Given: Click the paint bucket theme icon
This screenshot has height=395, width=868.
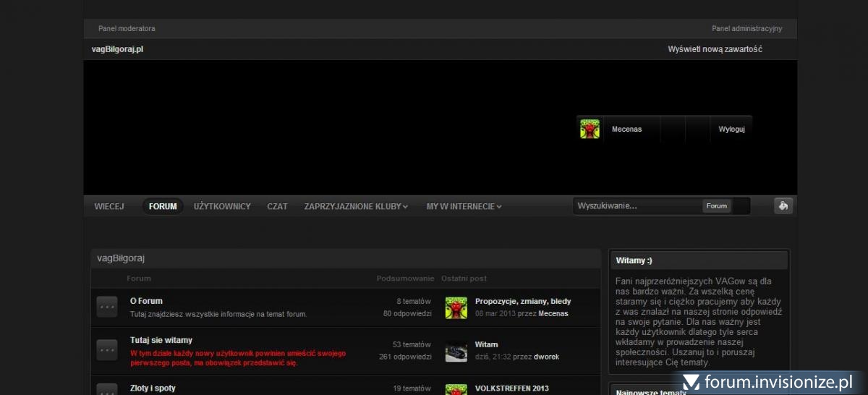Looking at the screenshot, I should click(783, 206).
